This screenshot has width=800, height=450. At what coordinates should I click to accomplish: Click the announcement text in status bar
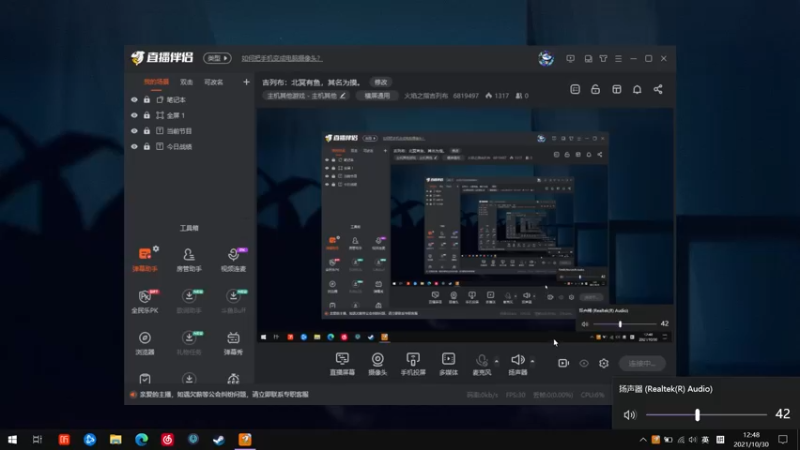[x=224, y=394]
